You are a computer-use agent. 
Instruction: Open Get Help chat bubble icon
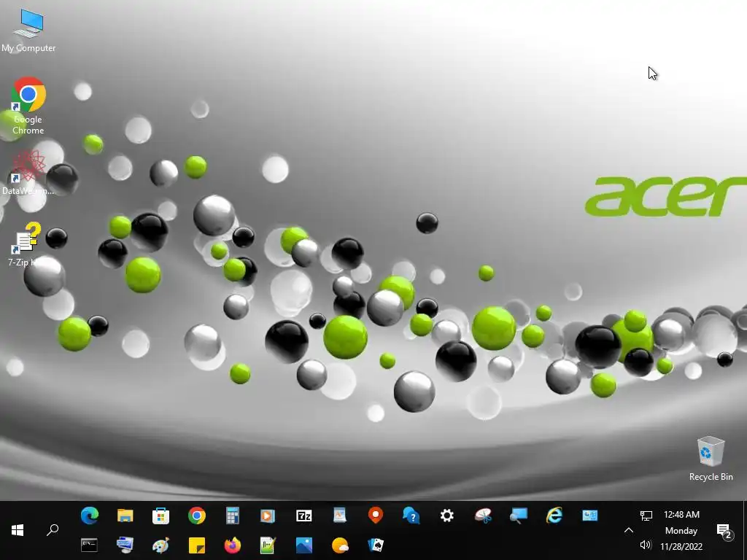point(411,516)
